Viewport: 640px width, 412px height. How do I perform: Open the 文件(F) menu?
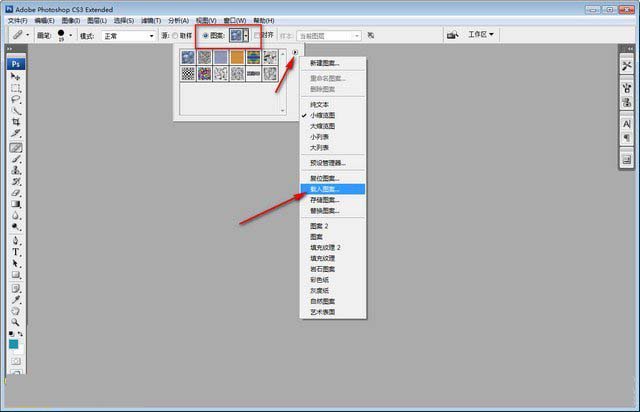[18, 20]
